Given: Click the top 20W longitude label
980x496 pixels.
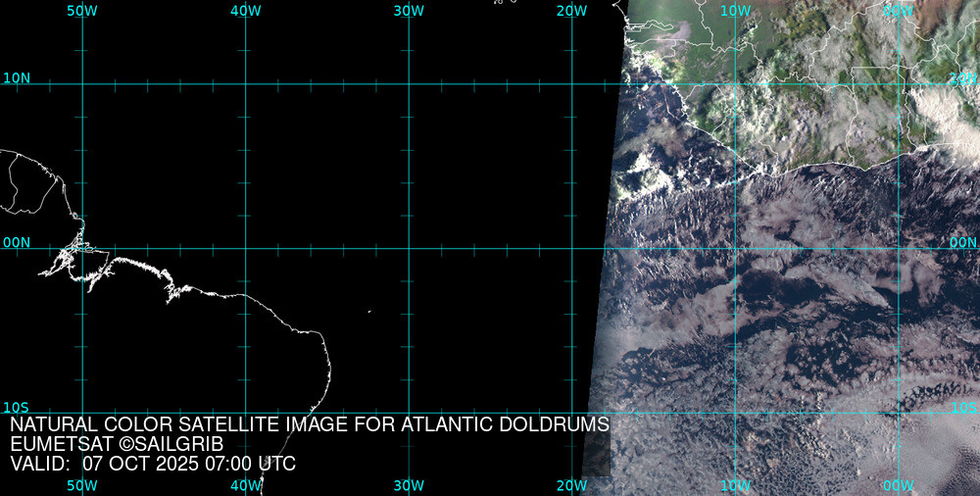Looking at the screenshot, I should [571, 10].
